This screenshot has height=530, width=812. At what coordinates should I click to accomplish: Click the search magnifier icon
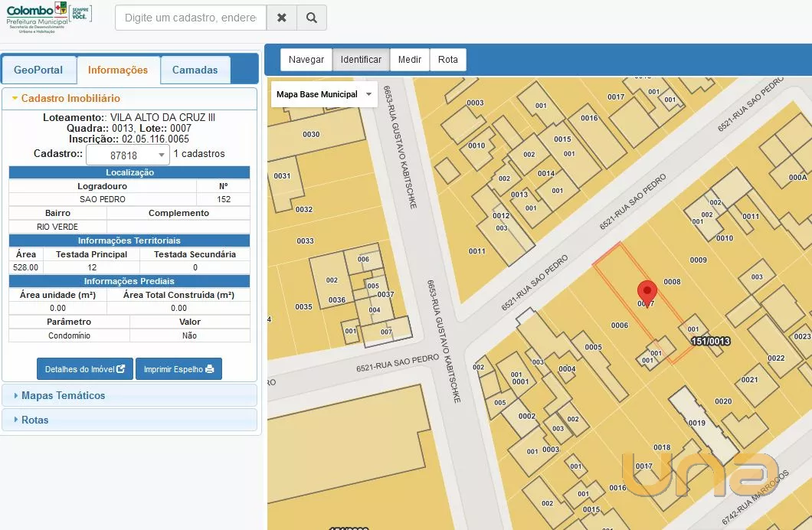(x=312, y=18)
